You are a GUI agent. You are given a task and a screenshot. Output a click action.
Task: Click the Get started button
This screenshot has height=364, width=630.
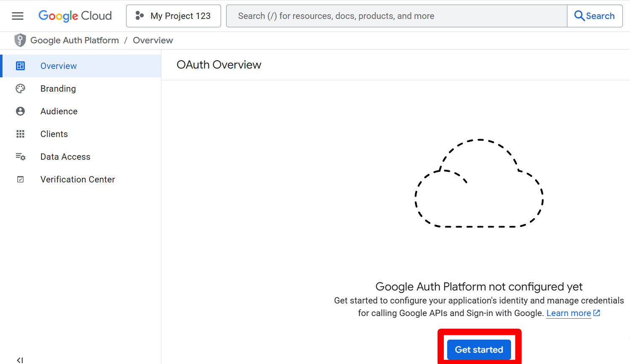[479, 350]
